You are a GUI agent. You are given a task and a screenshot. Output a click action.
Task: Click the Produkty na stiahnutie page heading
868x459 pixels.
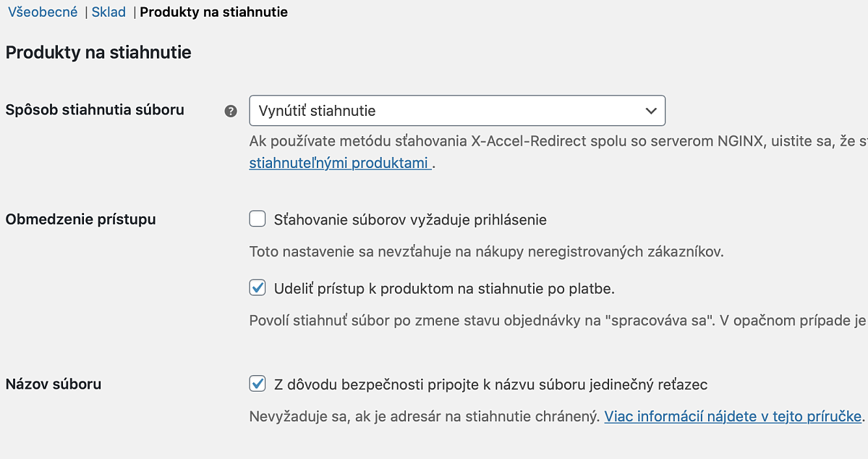(98, 52)
